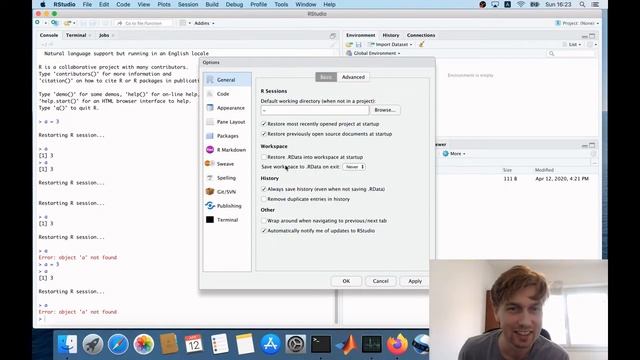Click Environment pane search field
Image resolution: width=640 pixels, height=360 pixels.
tap(571, 53)
